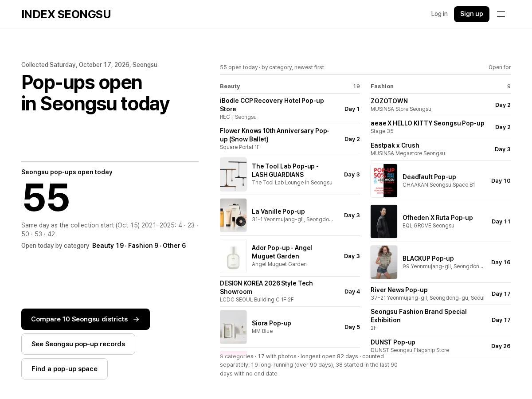The width and height of the screenshot is (532, 399).
Task: Open ZOZOTOWN pop-up entry
Action: [441, 105]
